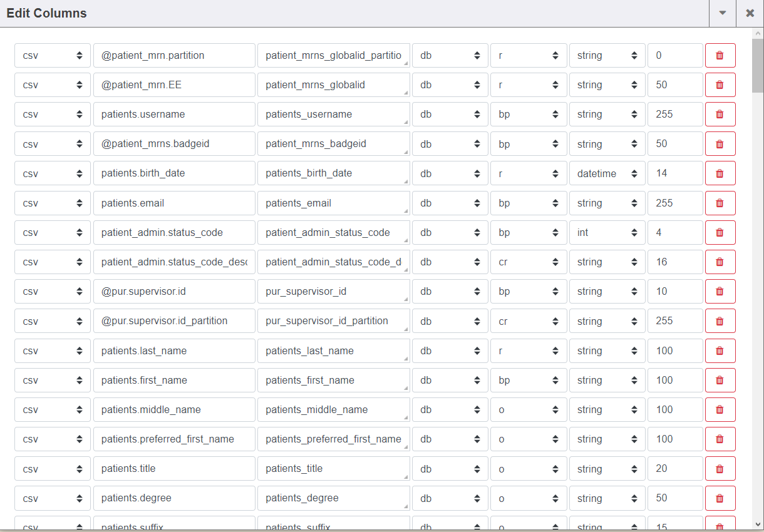Collapse the Edit Columns panel with the arrow

point(723,13)
